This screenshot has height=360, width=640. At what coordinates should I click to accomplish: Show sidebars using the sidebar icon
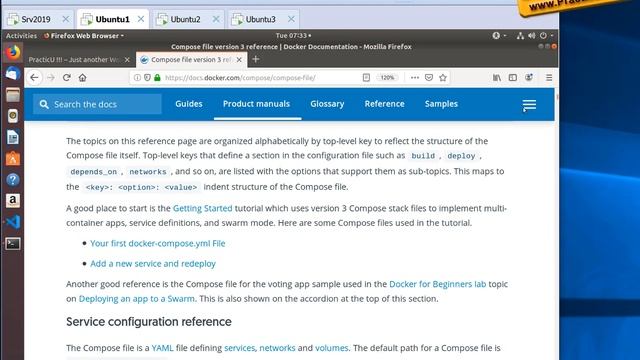(x=513, y=78)
